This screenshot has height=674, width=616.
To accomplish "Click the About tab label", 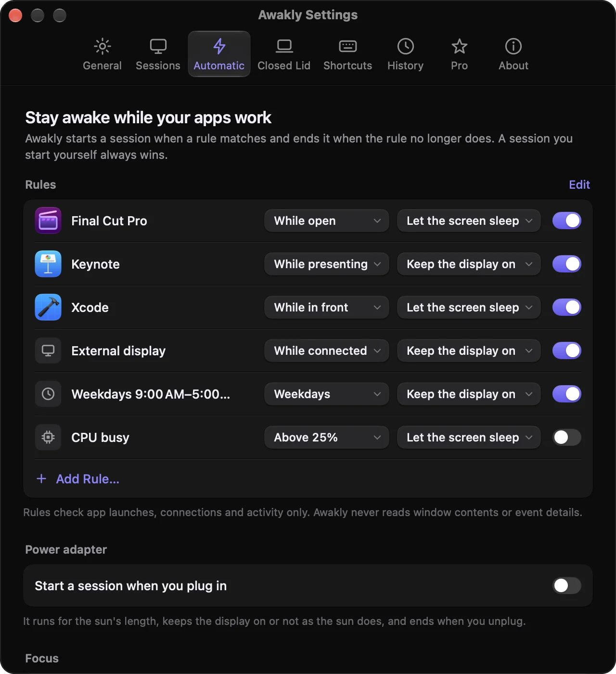I will [x=513, y=65].
